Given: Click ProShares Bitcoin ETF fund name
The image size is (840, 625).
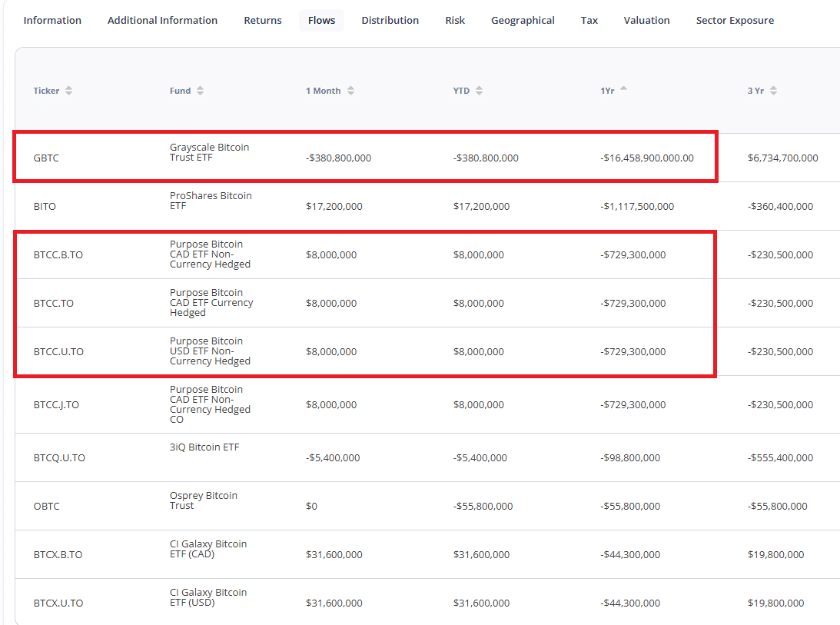Looking at the screenshot, I should pos(210,201).
